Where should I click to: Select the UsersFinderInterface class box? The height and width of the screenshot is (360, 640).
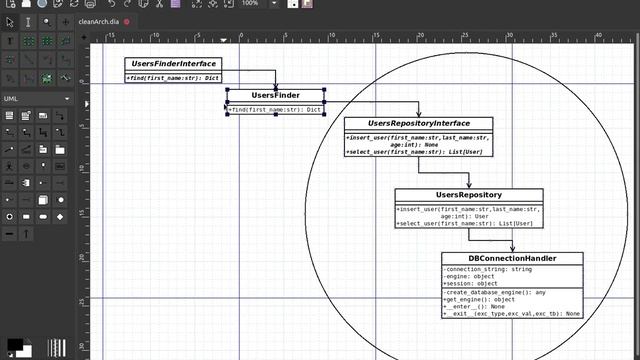pyautogui.click(x=173, y=70)
